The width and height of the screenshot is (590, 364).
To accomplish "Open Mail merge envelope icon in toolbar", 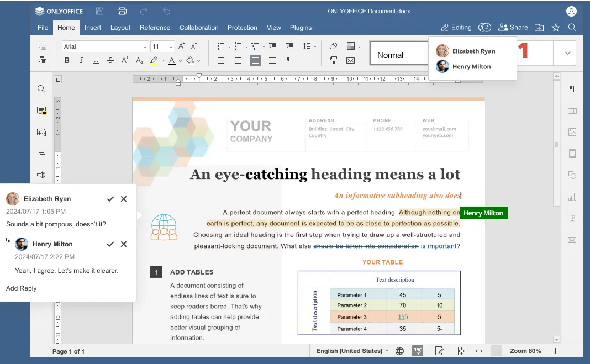I will 350,61.
